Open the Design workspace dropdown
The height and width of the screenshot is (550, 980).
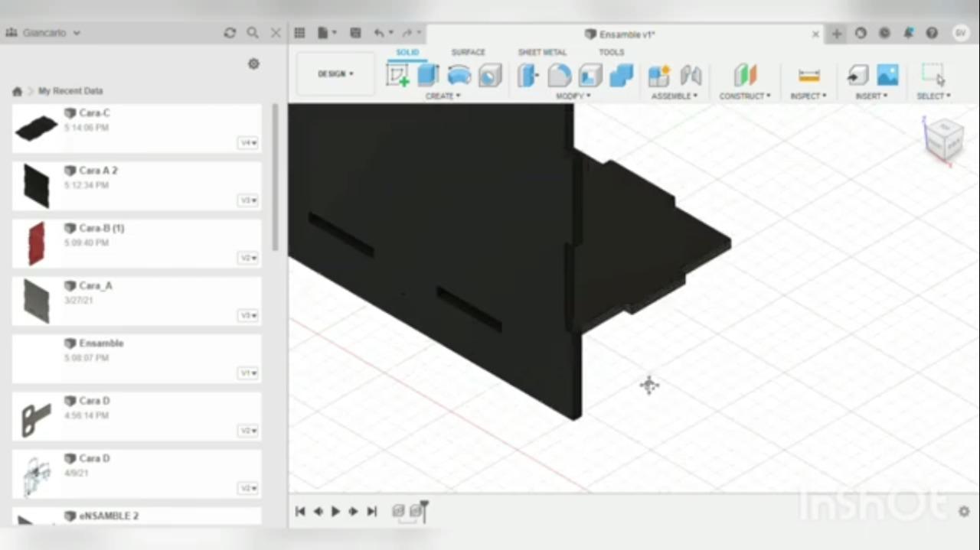(335, 74)
